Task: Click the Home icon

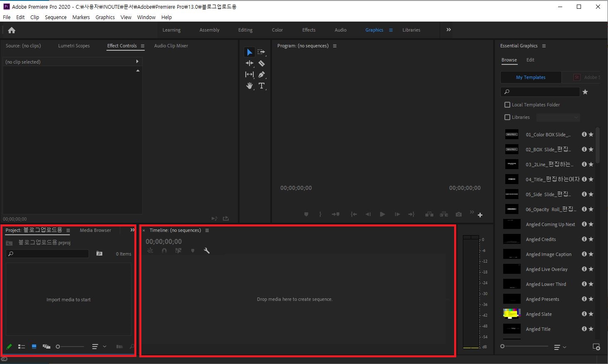Action: 12,30
